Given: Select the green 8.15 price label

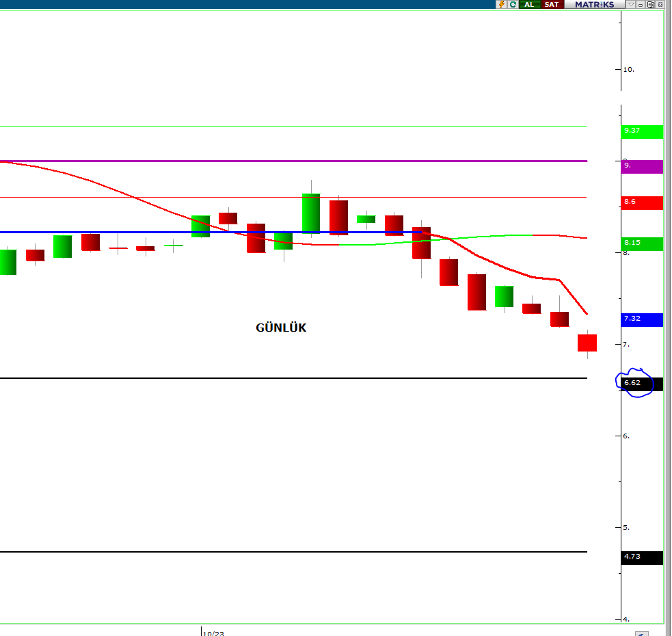Looking at the screenshot, I should pyautogui.click(x=641, y=243).
